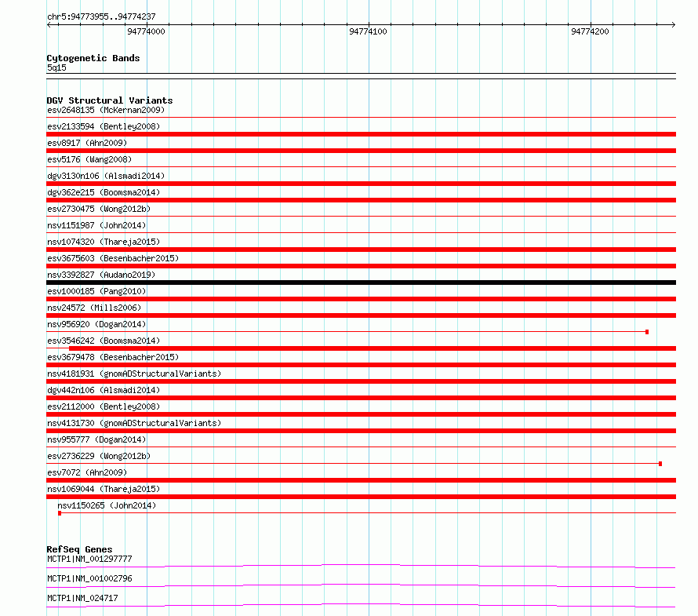Click the red esv3546242 variant bar
The width and height of the screenshot is (698, 616).
(373, 348)
